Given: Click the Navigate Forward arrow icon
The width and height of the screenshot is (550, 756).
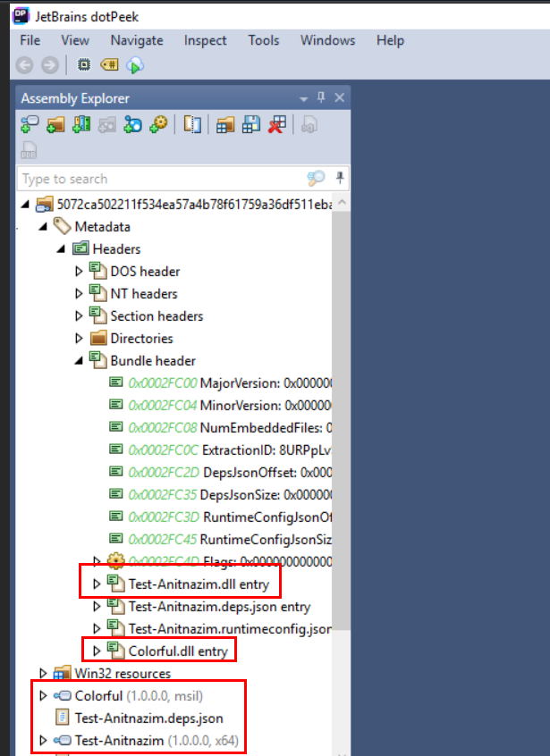Looking at the screenshot, I should (50, 64).
